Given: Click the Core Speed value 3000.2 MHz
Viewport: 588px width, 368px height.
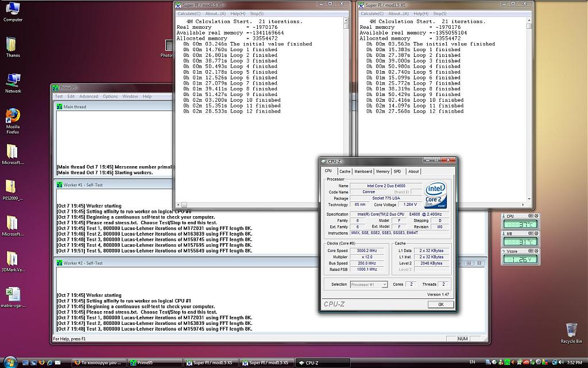Looking at the screenshot, I should coord(366,251).
